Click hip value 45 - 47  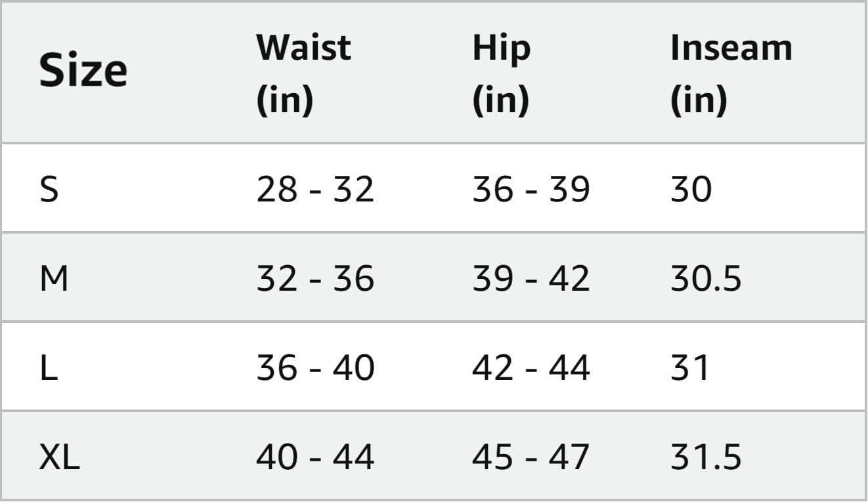pos(531,457)
